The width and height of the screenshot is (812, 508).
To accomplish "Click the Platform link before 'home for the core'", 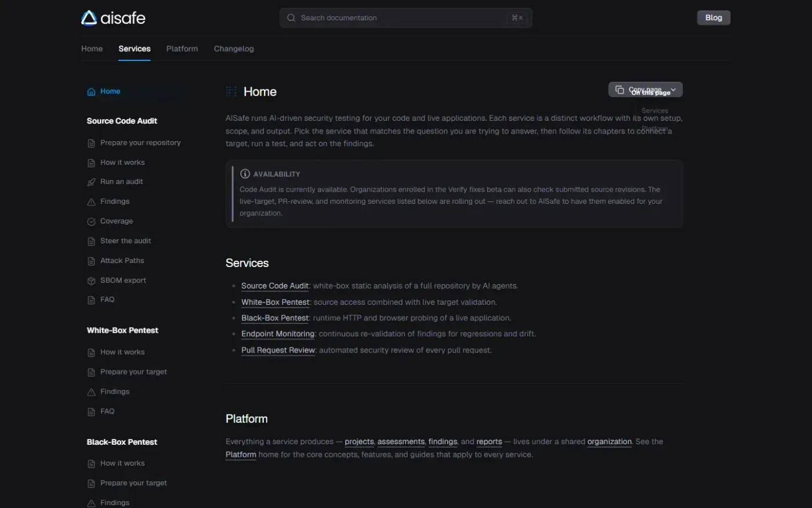I will click(241, 455).
